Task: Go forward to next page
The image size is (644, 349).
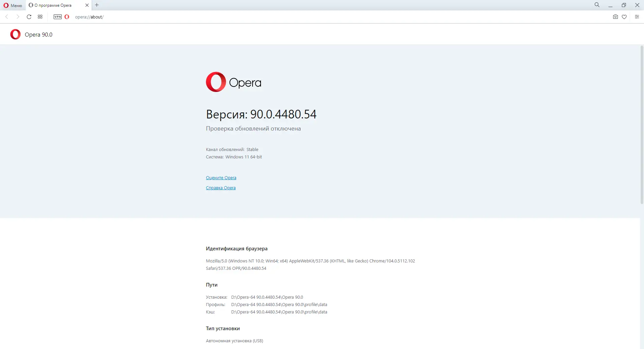Action: click(18, 17)
